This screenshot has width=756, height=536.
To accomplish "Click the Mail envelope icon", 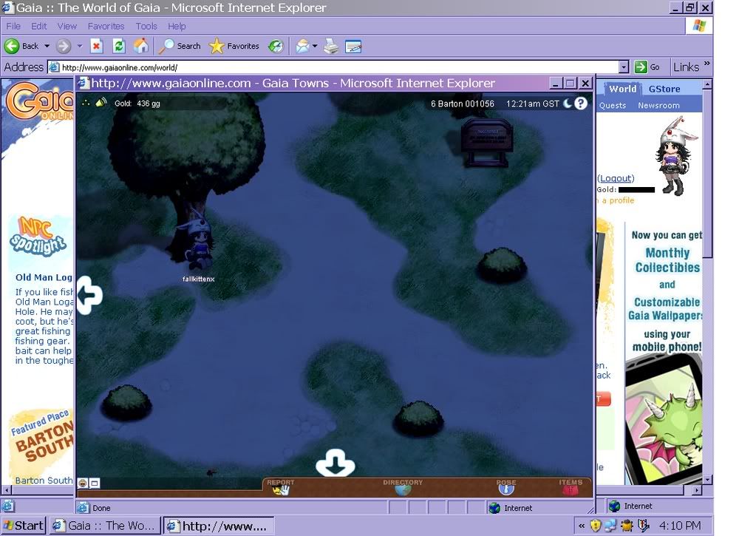I will pos(302,47).
